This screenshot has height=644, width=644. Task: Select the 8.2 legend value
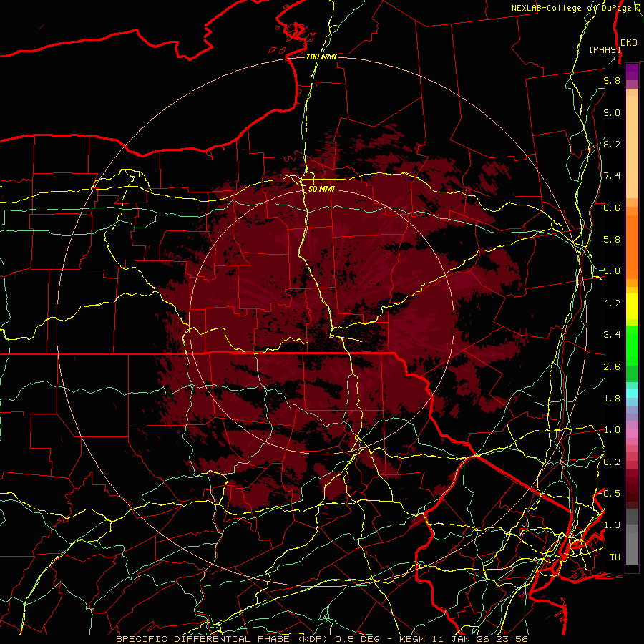pos(612,144)
